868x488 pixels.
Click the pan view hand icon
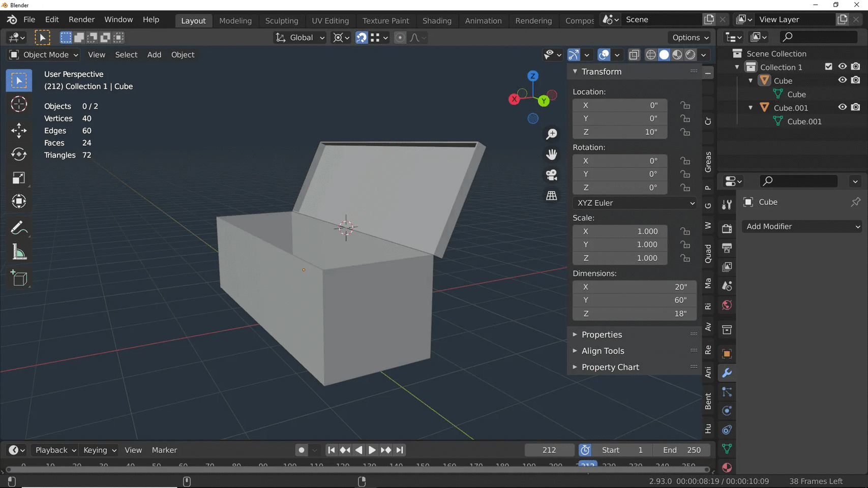pyautogui.click(x=552, y=154)
